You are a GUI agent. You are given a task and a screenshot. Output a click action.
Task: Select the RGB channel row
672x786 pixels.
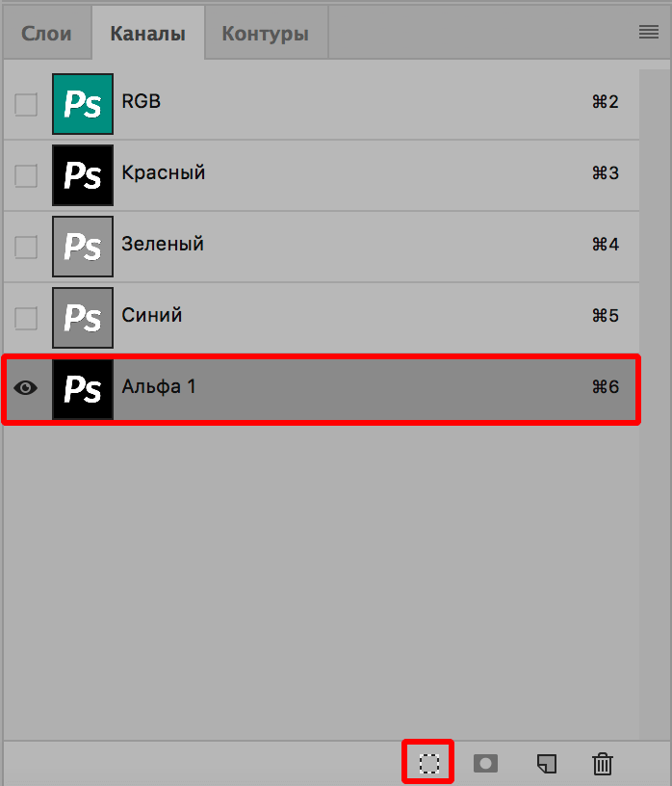(289, 101)
